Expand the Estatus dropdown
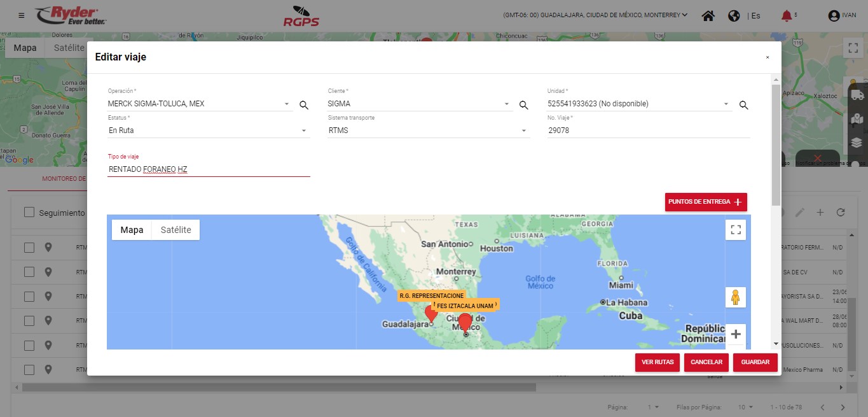The height and width of the screenshot is (417, 868). pos(303,131)
